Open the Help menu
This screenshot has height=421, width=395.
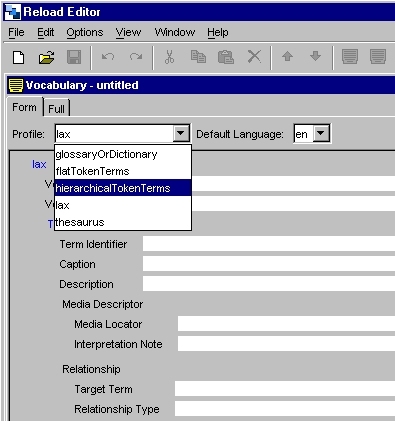click(218, 32)
